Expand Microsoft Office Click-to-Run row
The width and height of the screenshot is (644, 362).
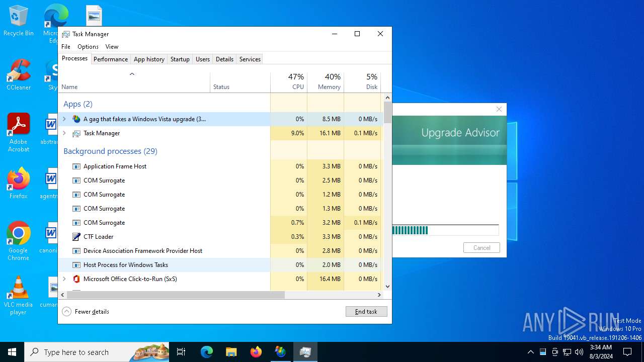tap(64, 279)
